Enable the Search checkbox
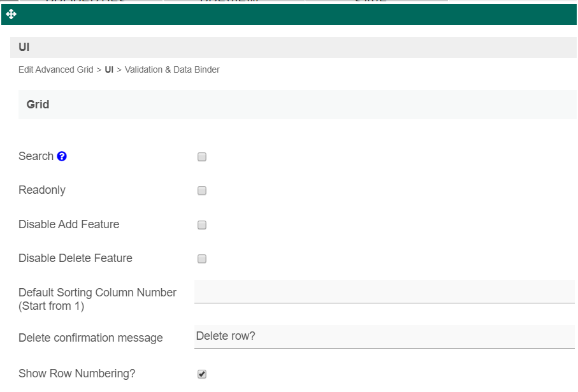This screenshot has width=578, height=392. [x=202, y=157]
